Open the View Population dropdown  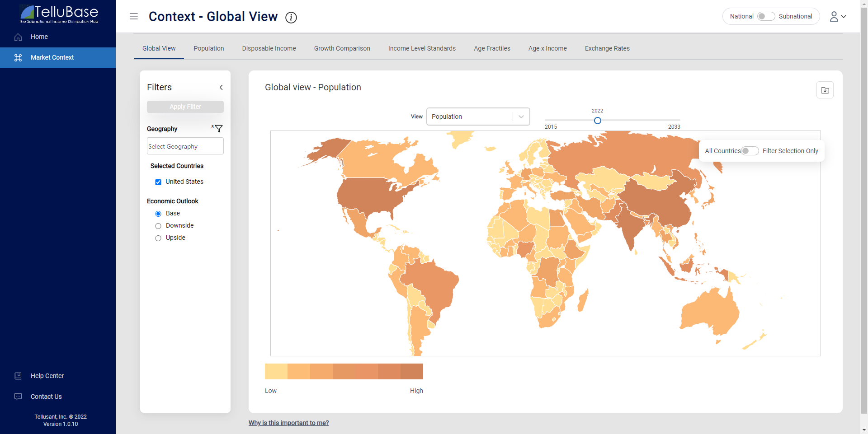(x=478, y=117)
